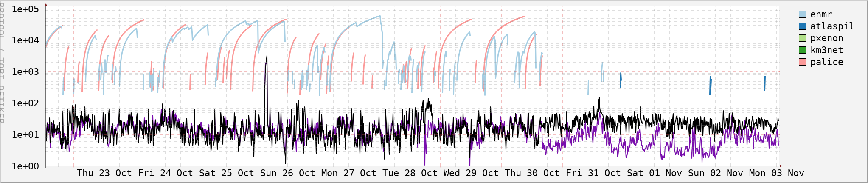Click the 1e+00 y-axis label

(x=25, y=166)
